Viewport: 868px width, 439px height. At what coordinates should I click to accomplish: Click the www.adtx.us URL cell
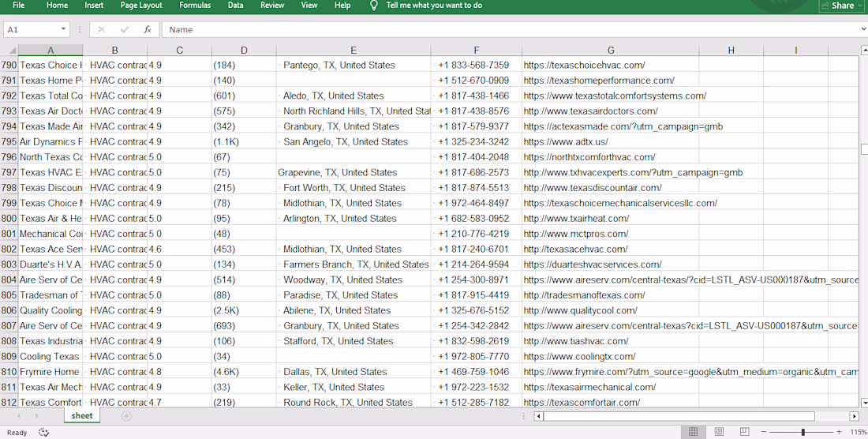611,141
